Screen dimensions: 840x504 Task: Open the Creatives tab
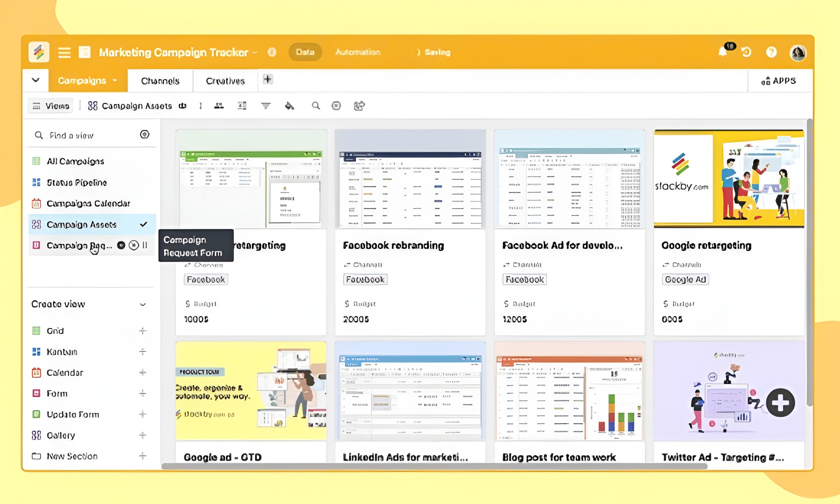pos(225,81)
